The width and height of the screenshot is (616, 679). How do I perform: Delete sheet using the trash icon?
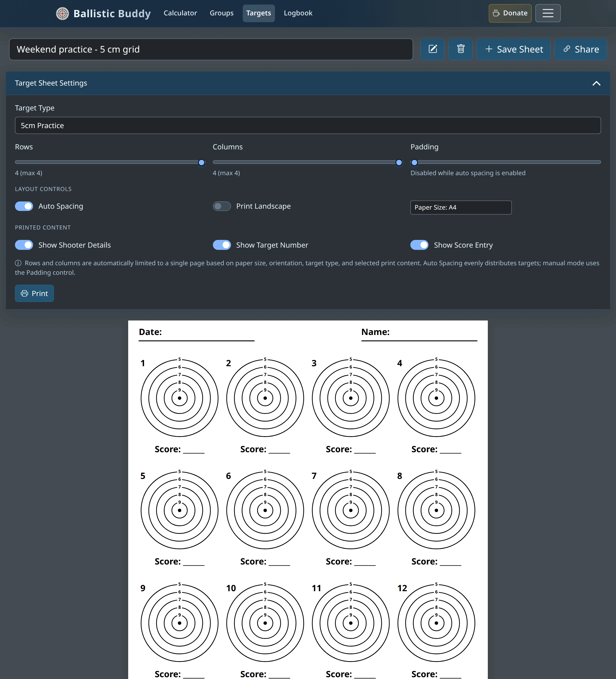(461, 49)
